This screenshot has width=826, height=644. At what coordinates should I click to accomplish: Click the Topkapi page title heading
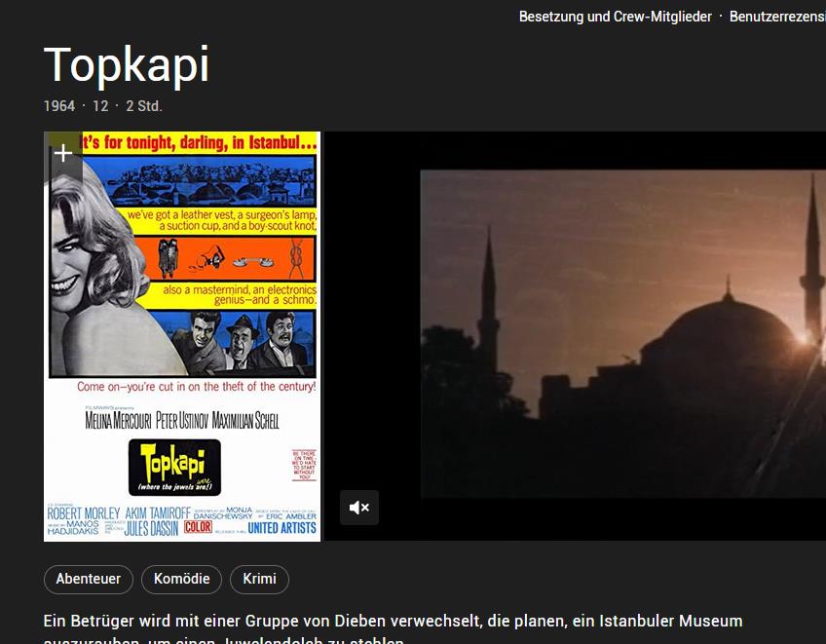coord(127,65)
